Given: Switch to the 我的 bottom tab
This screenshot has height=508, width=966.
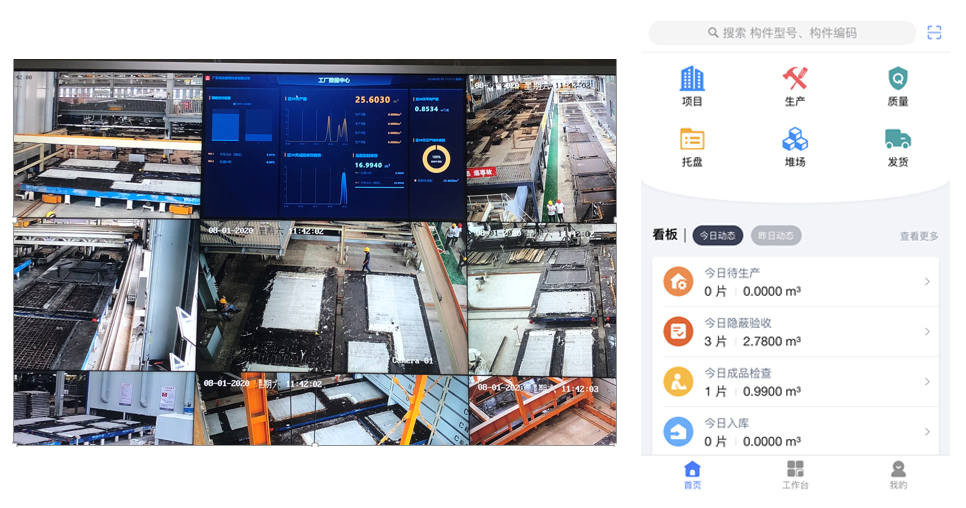Looking at the screenshot, I should point(898,474).
